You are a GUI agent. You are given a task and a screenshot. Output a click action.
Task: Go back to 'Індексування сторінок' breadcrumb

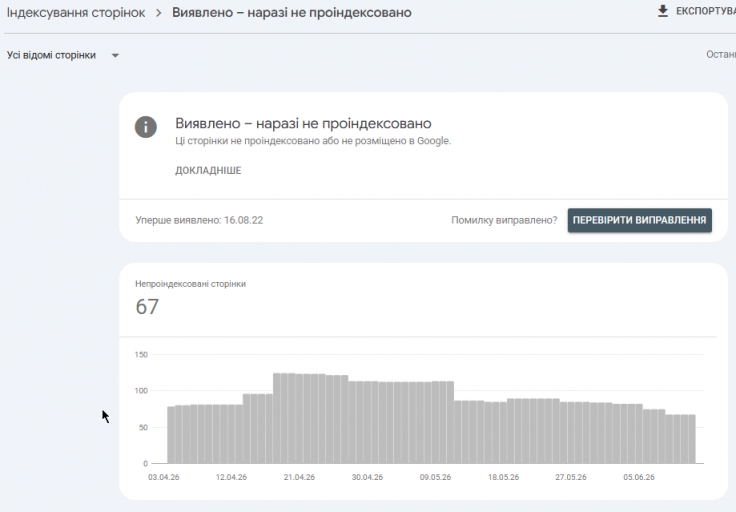76,13
